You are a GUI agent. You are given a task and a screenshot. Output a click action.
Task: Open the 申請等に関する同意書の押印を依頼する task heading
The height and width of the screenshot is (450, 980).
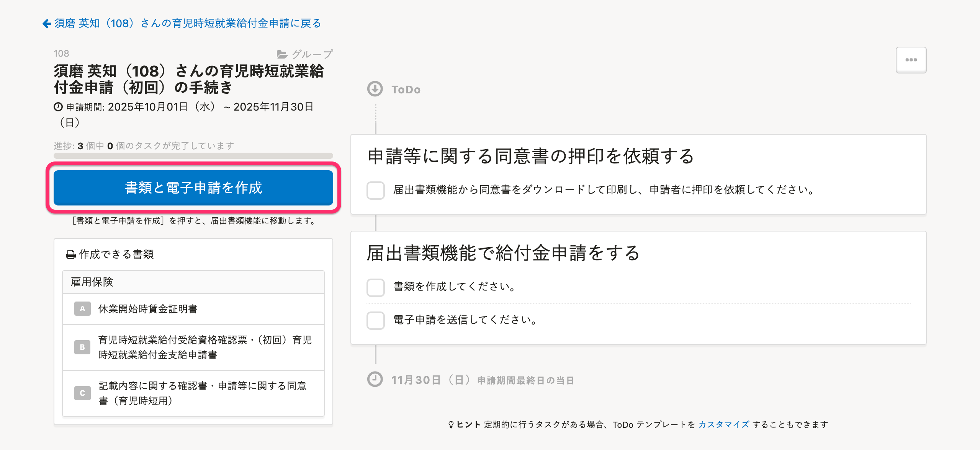[530, 156]
